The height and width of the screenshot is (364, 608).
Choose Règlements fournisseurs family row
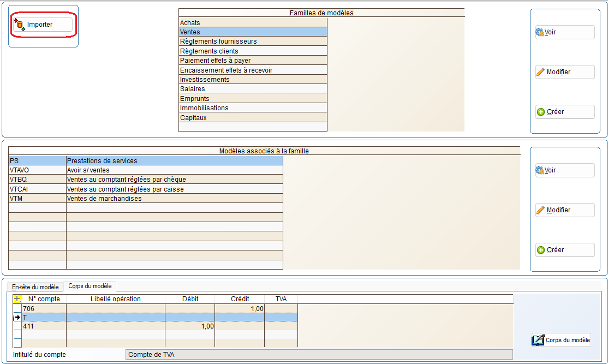coord(253,41)
